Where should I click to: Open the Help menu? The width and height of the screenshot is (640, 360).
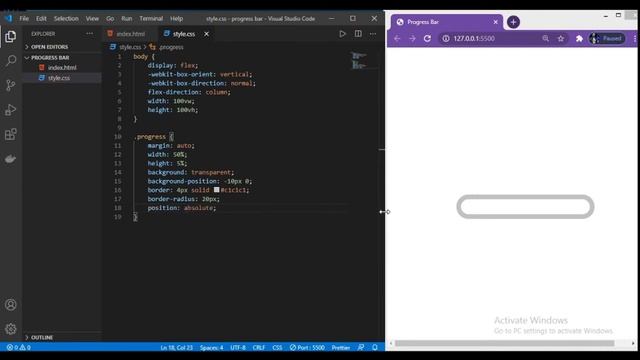coord(176,18)
